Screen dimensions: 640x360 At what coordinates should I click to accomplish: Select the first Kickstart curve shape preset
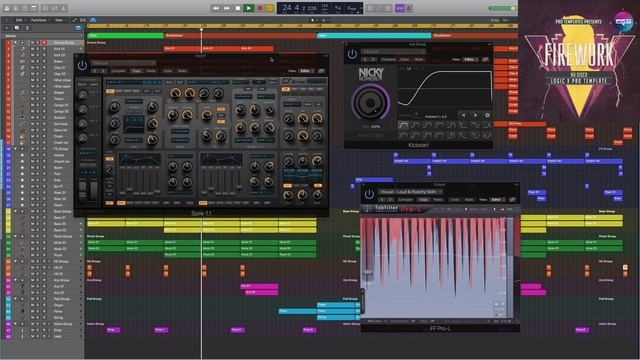tap(404, 125)
